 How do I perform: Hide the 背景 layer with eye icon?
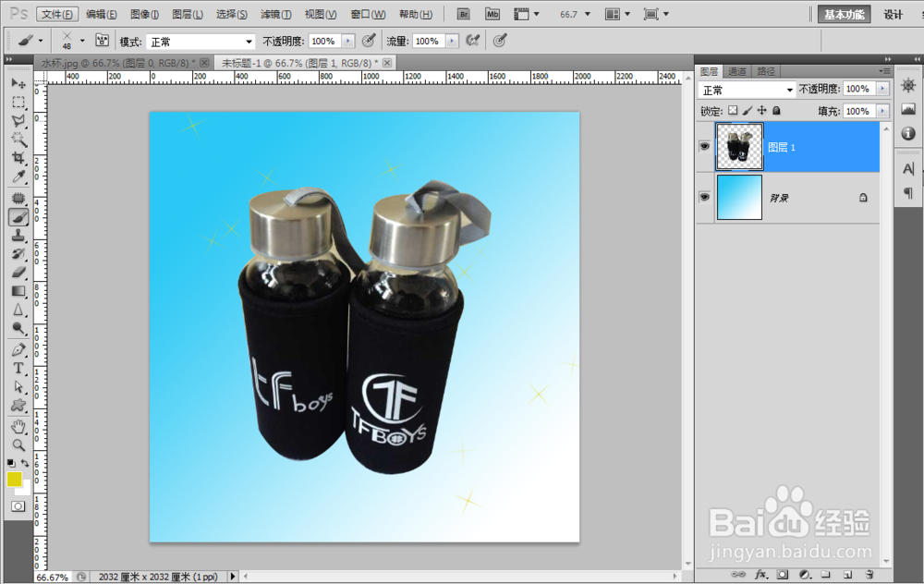704,197
